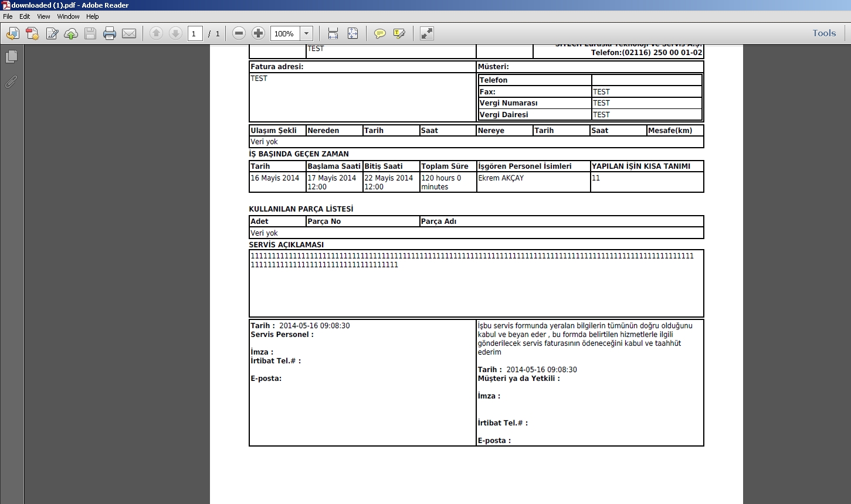The width and height of the screenshot is (851, 504).
Task: Click the fit one full page icon
Action: [x=352, y=33]
